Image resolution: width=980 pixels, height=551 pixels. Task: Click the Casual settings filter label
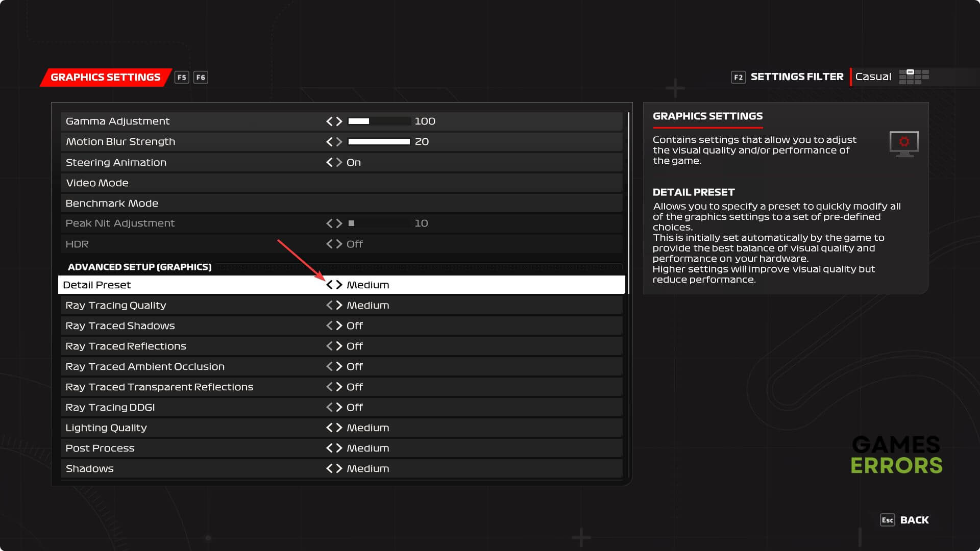pos(873,77)
